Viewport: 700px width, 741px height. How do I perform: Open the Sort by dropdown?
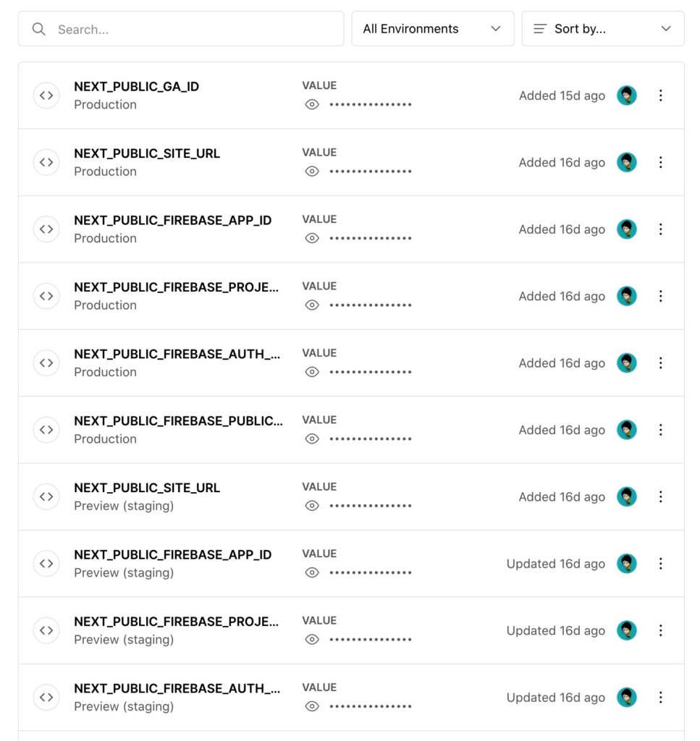(x=602, y=29)
